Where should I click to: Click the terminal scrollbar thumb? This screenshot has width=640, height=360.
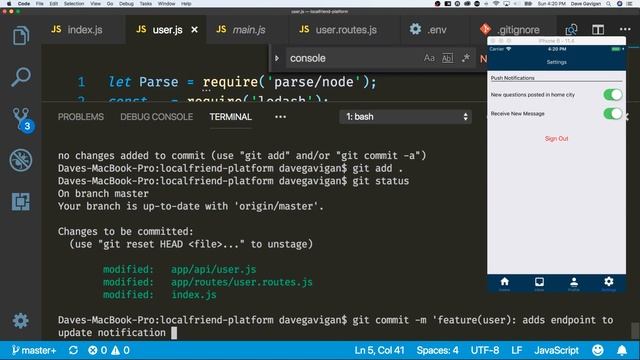tap(635, 331)
